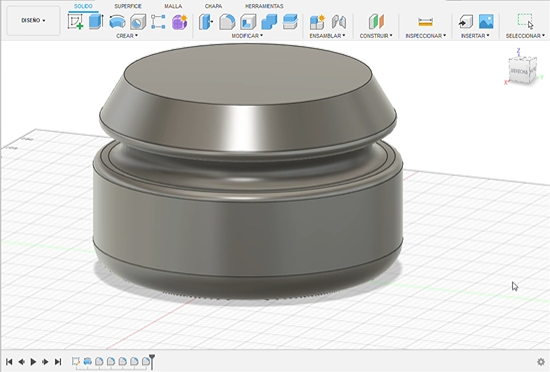550x372 pixels.
Task: Open the INSPECCIONAR menu
Action: [426, 36]
